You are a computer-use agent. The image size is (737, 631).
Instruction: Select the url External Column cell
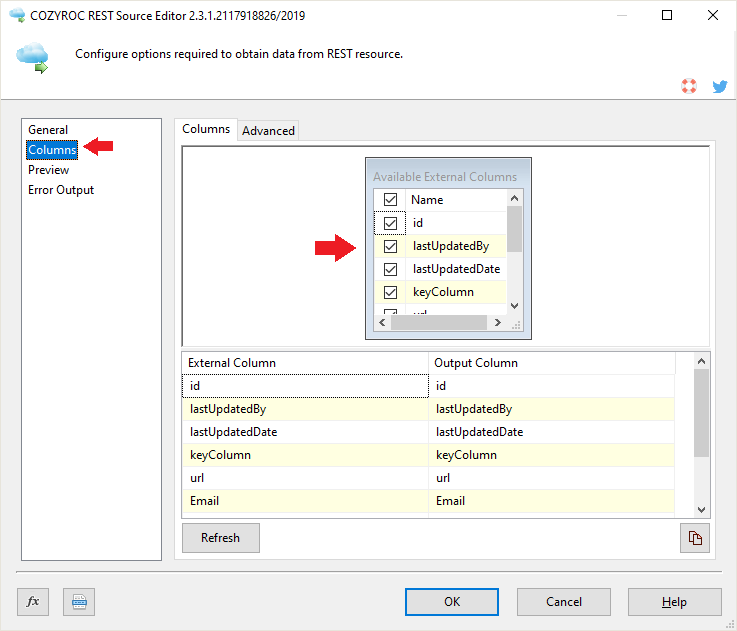click(306, 478)
